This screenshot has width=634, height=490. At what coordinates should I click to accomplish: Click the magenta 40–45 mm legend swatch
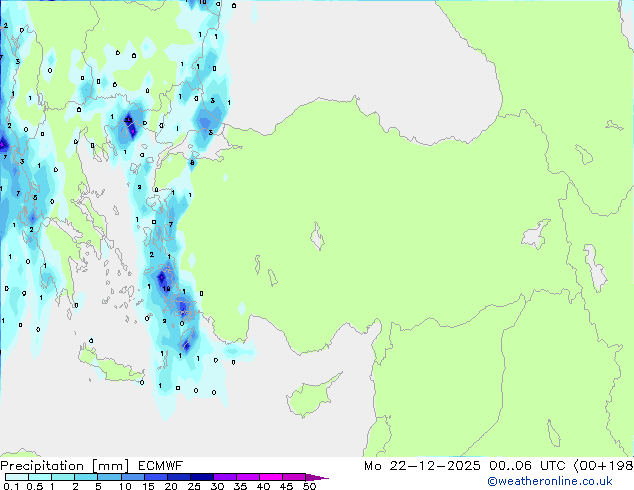point(272,478)
